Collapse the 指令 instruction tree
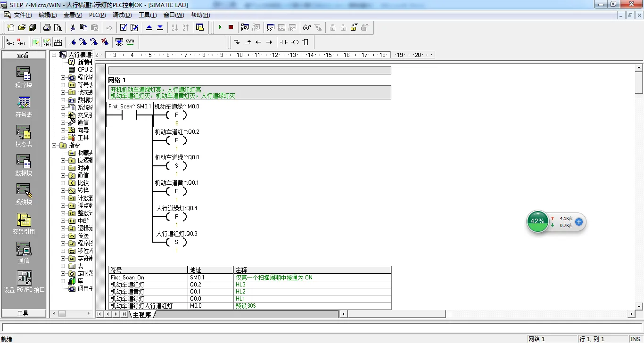Screen dimensions: 644x343 (54, 145)
